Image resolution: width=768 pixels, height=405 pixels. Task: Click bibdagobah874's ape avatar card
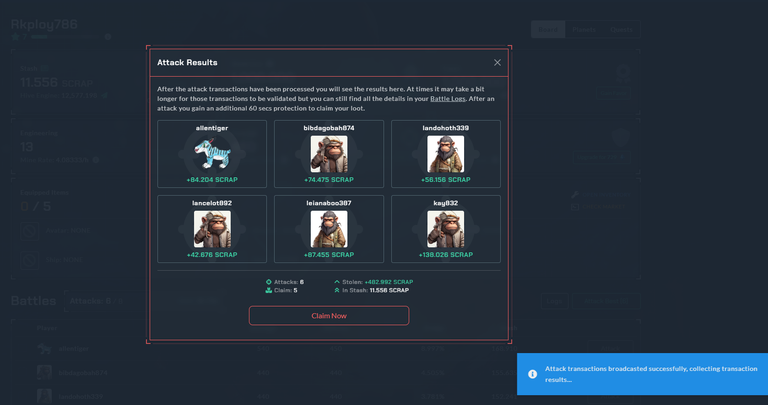(x=329, y=154)
